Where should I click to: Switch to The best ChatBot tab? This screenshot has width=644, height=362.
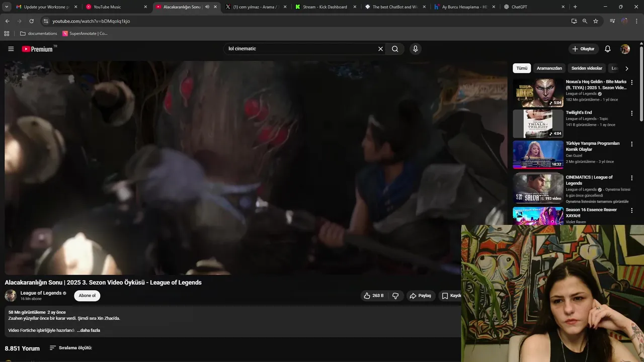pyautogui.click(x=395, y=7)
